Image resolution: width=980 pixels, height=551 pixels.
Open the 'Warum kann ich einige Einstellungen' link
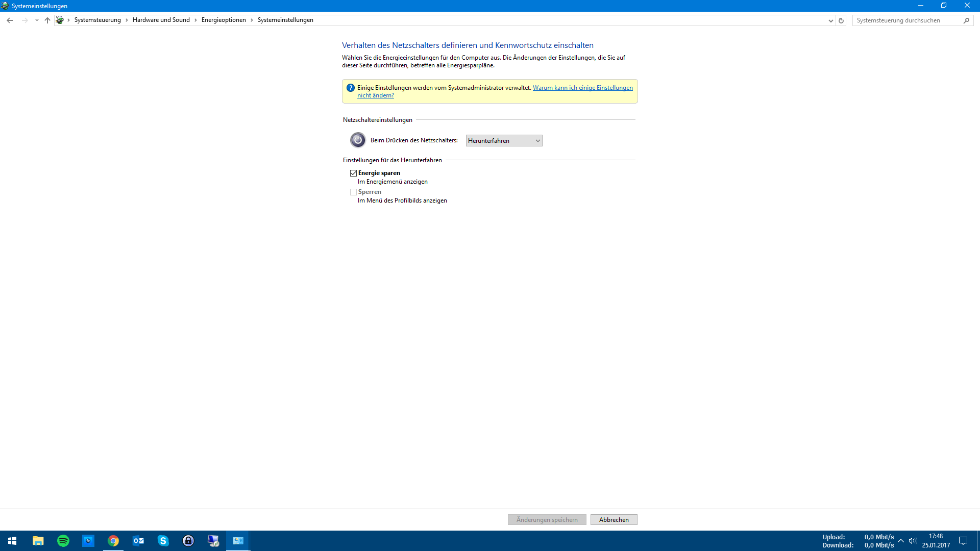(x=582, y=88)
